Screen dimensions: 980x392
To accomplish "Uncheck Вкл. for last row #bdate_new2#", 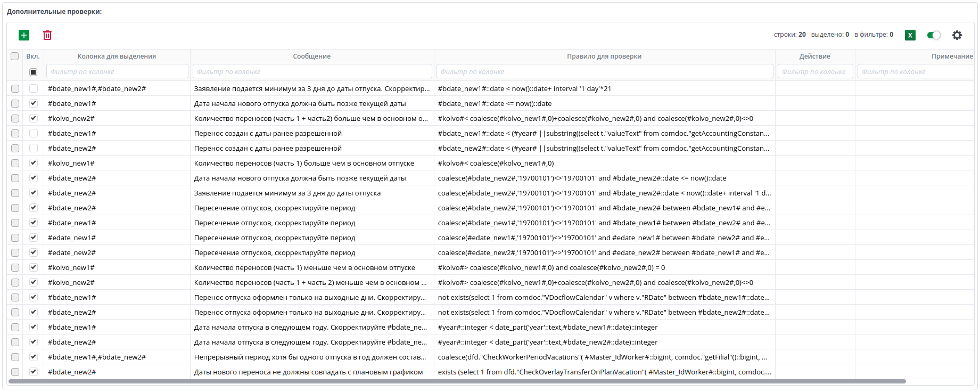I will 34,372.
